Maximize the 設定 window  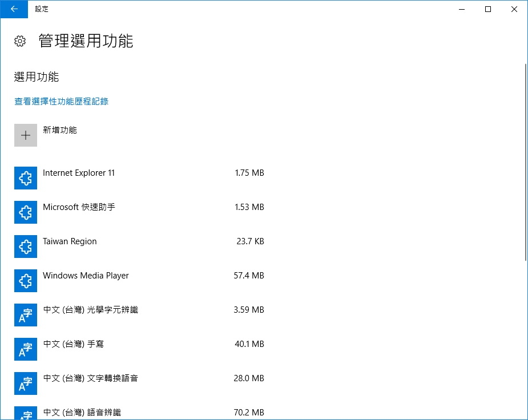[x=488, y=9]
